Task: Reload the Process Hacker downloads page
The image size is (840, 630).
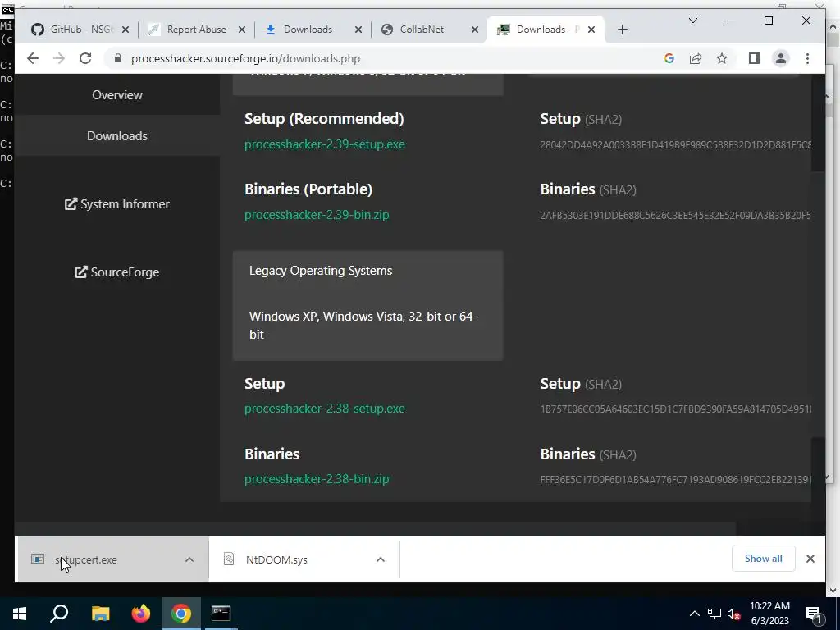Action: 85,58
